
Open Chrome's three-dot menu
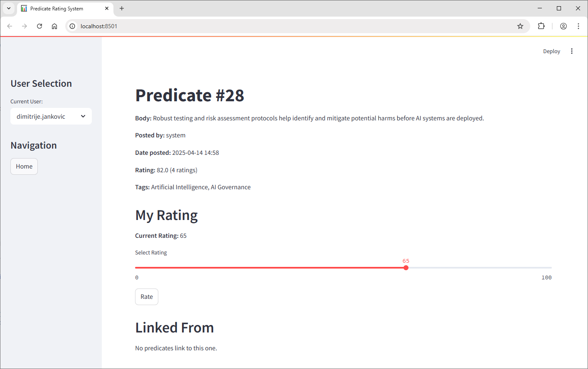click(578, 26)
